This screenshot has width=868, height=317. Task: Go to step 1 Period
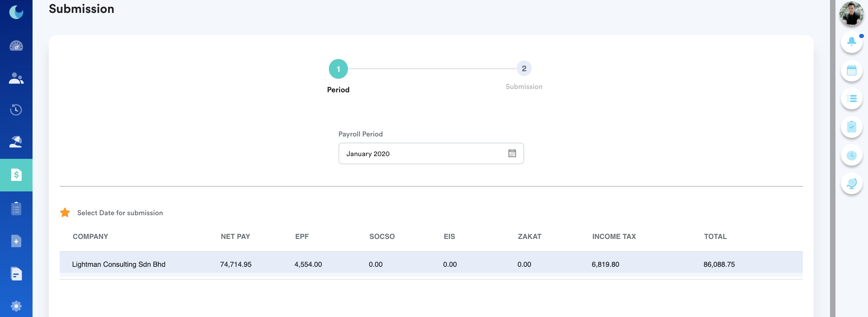338,69
